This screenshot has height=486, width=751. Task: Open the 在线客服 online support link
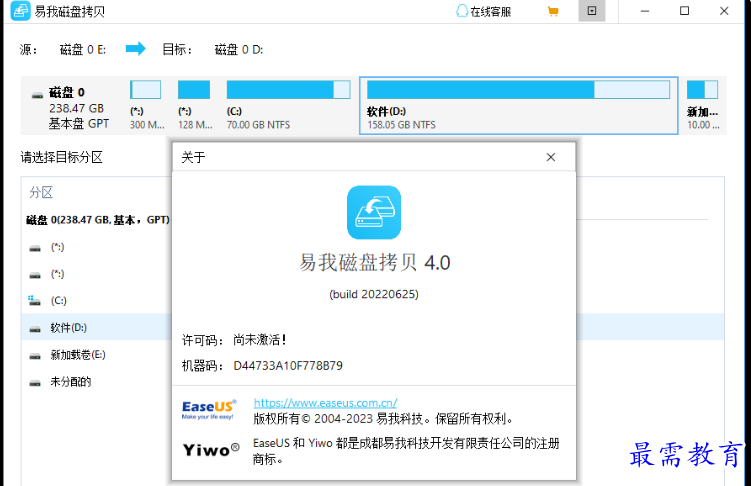[x=484, y=11]
